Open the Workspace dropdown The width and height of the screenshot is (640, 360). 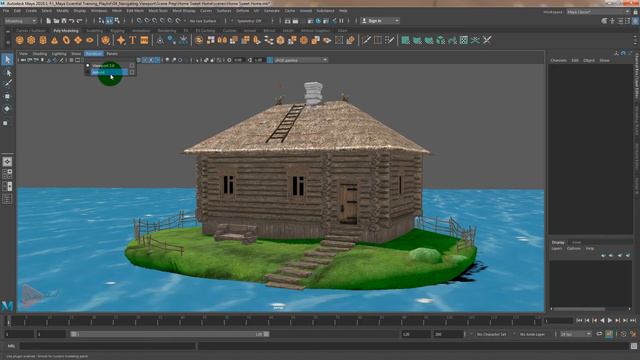[598, 12]
